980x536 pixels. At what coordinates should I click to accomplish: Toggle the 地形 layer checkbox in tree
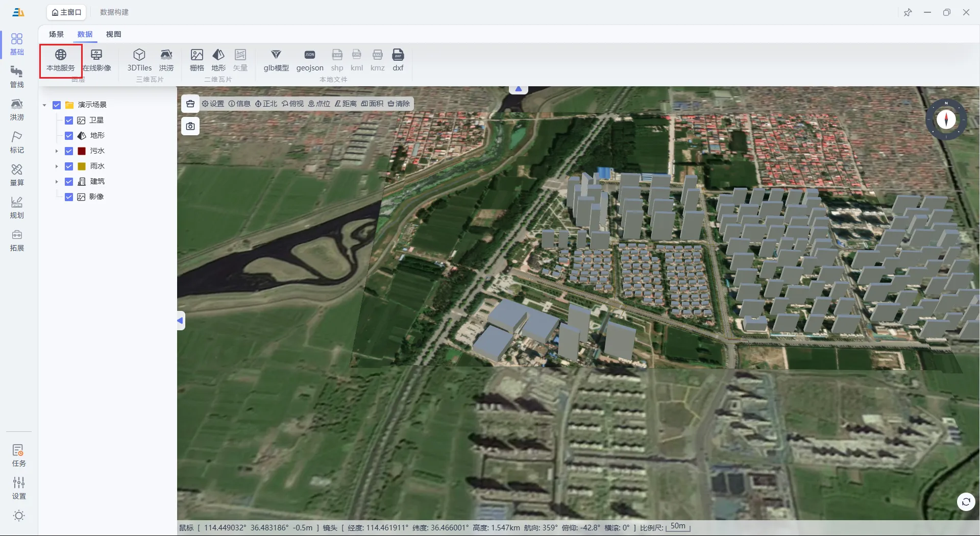tap(69, 136)
